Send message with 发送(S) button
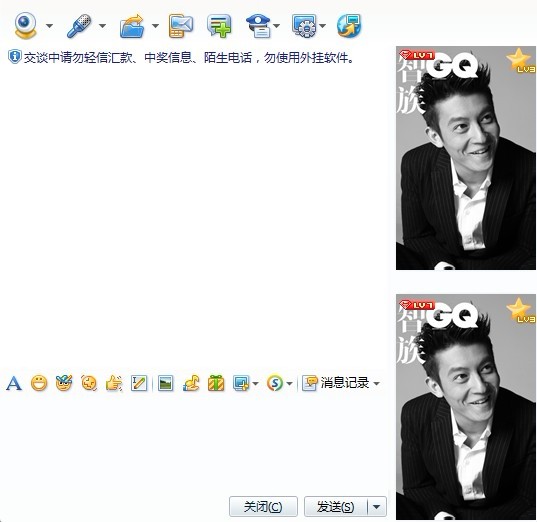 coord(336,507)
